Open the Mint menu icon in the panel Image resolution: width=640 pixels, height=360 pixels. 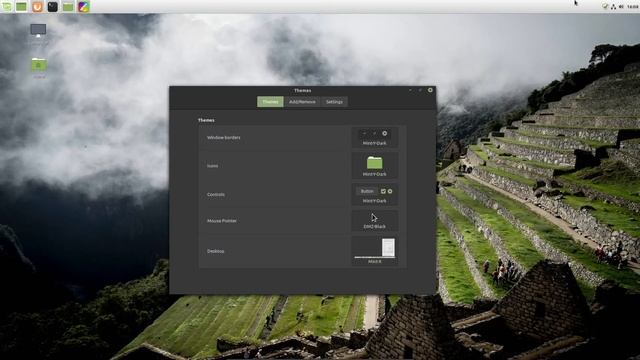6,6
